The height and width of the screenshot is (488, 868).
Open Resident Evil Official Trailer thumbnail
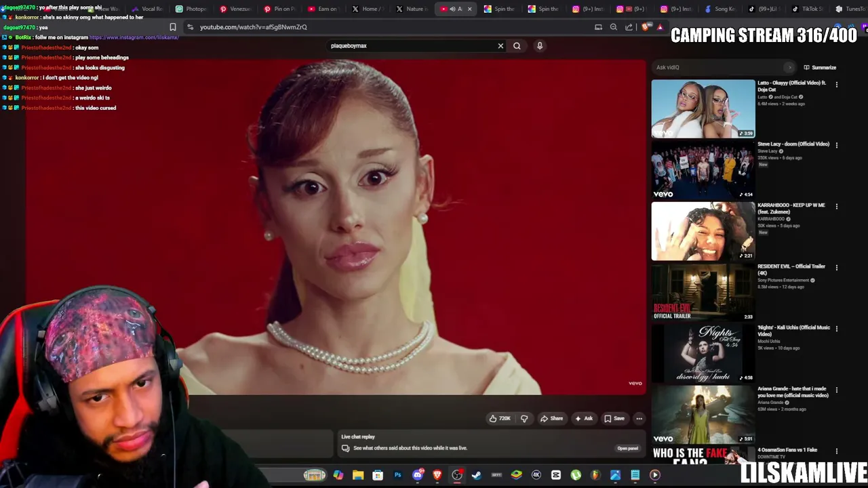pos(703,292)
